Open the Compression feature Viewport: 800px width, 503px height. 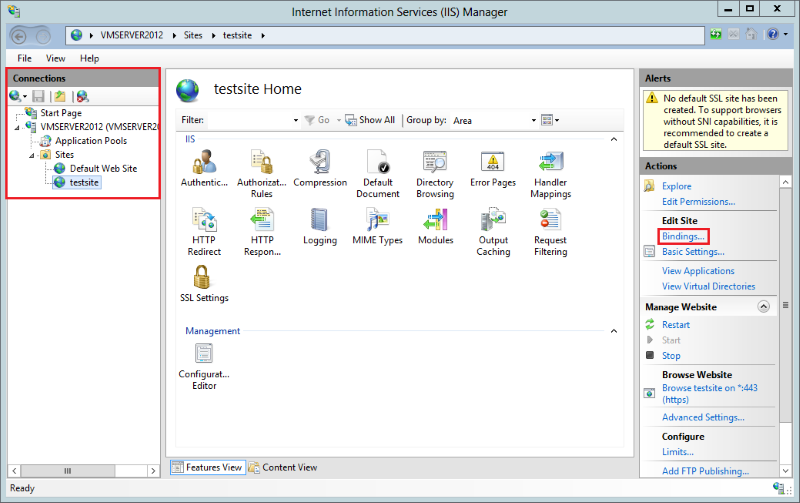coord(320,168)
